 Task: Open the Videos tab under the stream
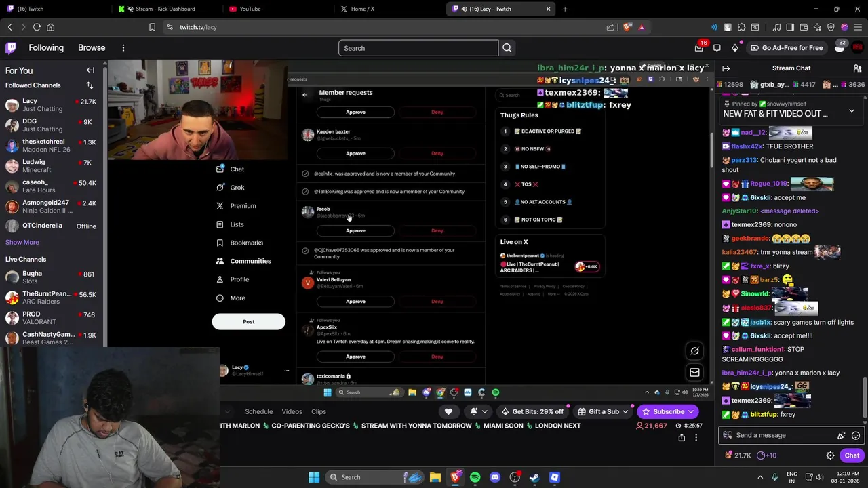(x=292, y=411)
